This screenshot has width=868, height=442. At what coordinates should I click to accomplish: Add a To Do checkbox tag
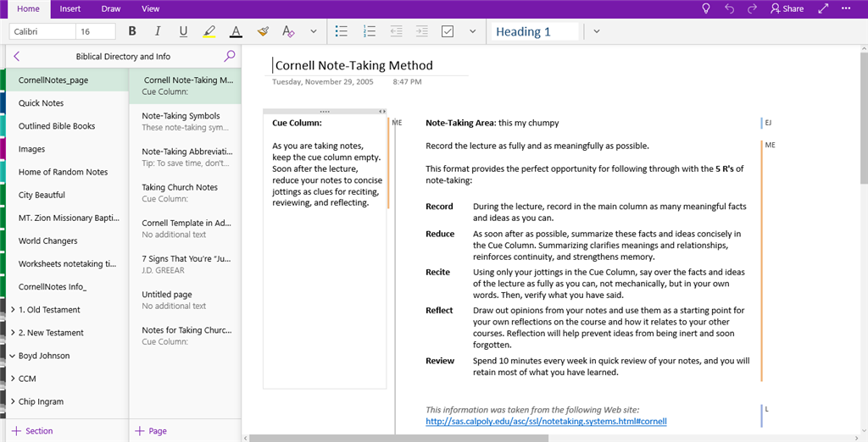click(448, 31)
